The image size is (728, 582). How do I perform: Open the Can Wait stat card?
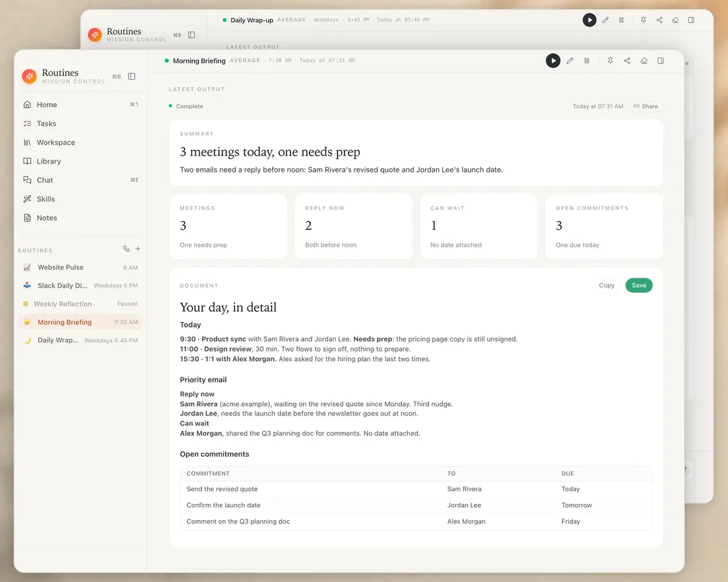[479, 226]
